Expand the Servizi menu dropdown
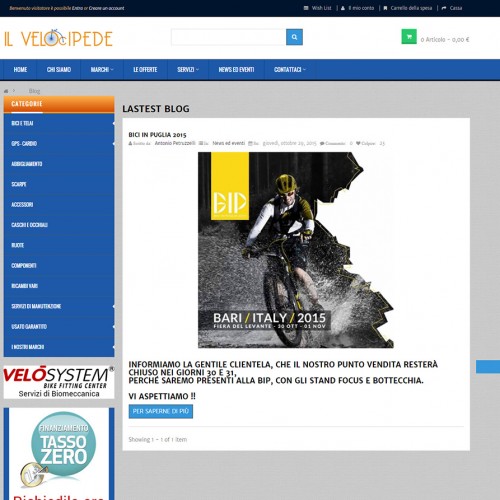This screenshot has width=500, height=500. pyautogui.click(x=188, y=70)
